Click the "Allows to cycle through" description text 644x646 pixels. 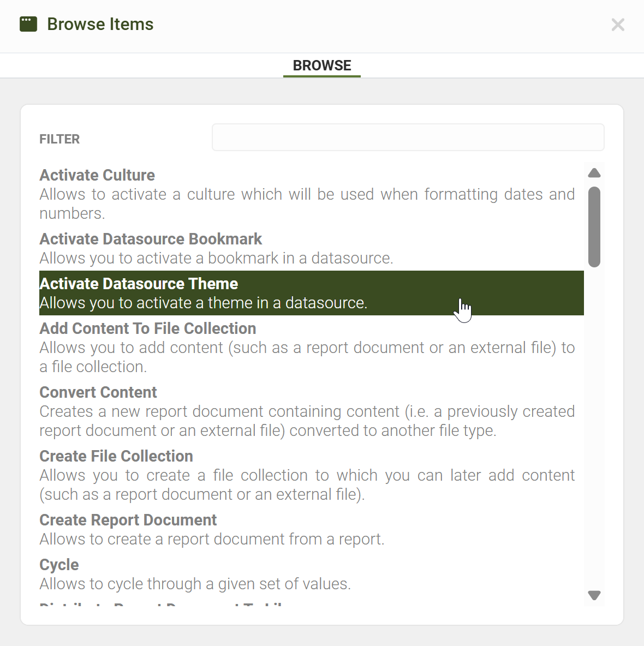click(195, 584)
